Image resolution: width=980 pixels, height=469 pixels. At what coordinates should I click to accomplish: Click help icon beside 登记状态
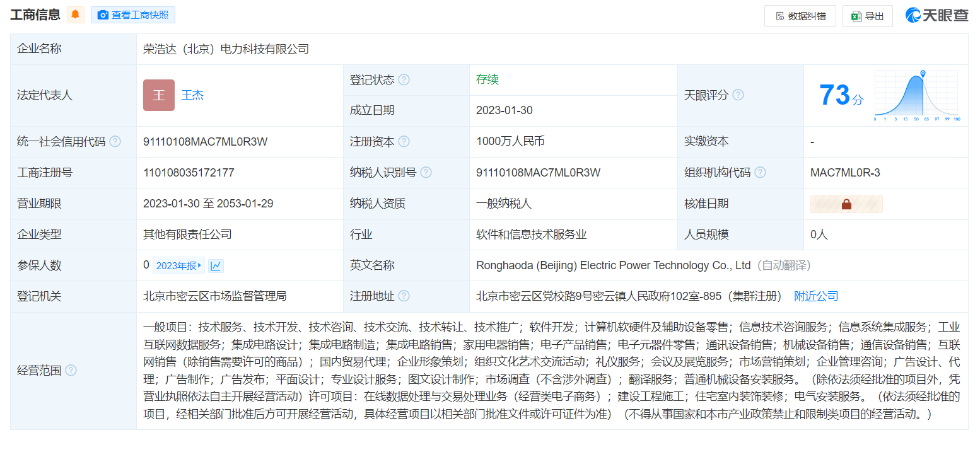click(x=404, y=80)
